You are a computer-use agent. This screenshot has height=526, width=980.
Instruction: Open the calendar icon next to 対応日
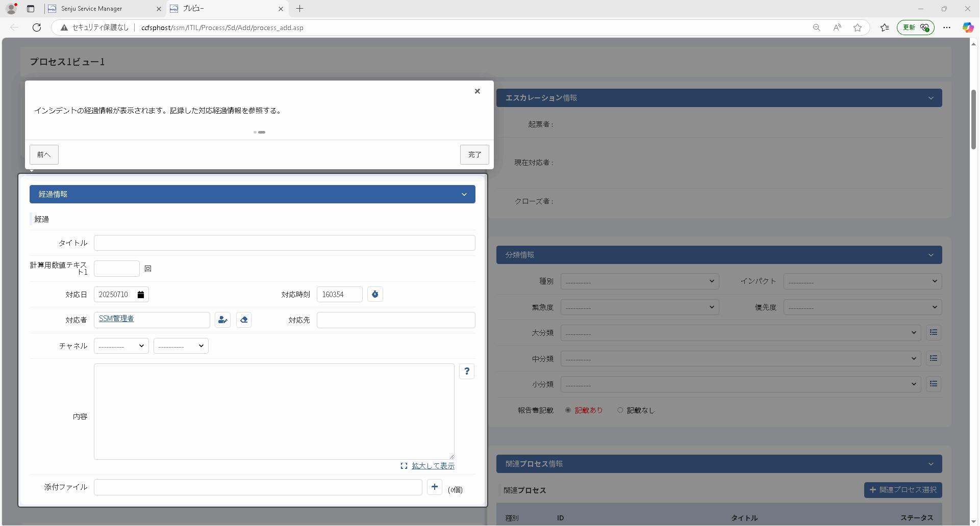[141, 295]
